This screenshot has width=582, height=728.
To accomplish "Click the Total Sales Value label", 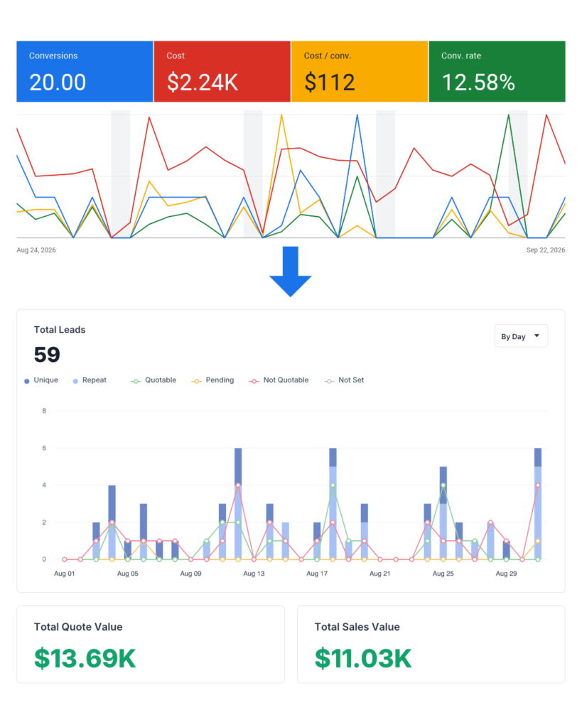I will click(x=357, y=627).
